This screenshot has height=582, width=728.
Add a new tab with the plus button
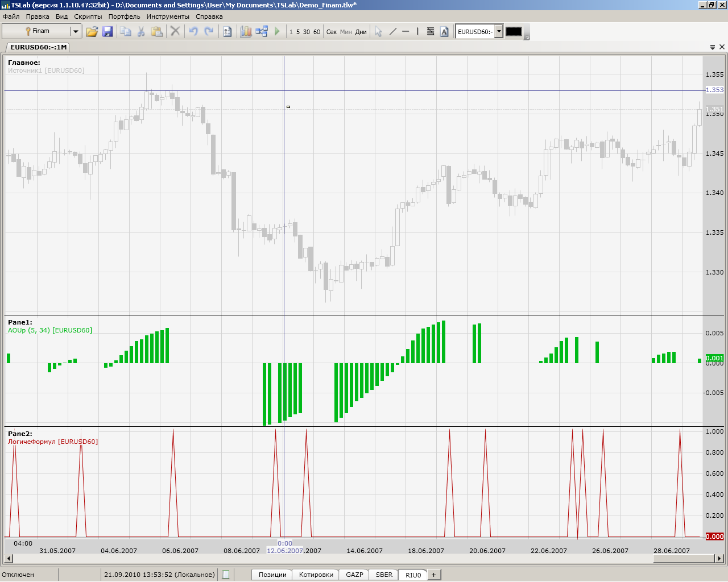point(433,575)
